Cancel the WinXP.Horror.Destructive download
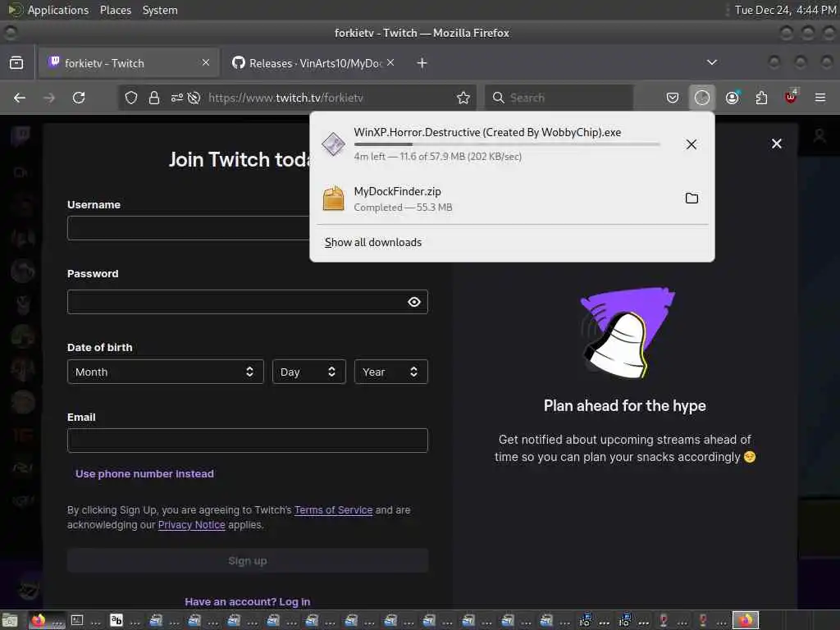 tap(692, 144)
